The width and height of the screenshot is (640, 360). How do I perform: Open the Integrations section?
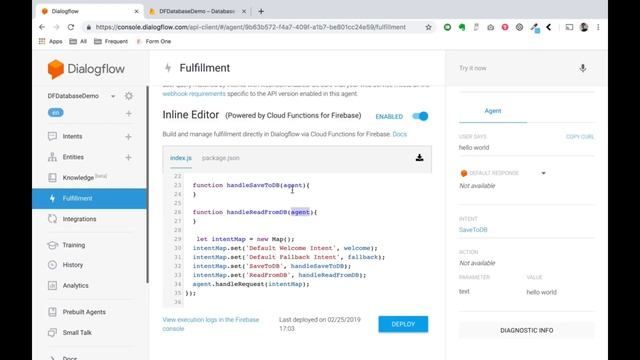pyautogui.click(x=79, y=219)
